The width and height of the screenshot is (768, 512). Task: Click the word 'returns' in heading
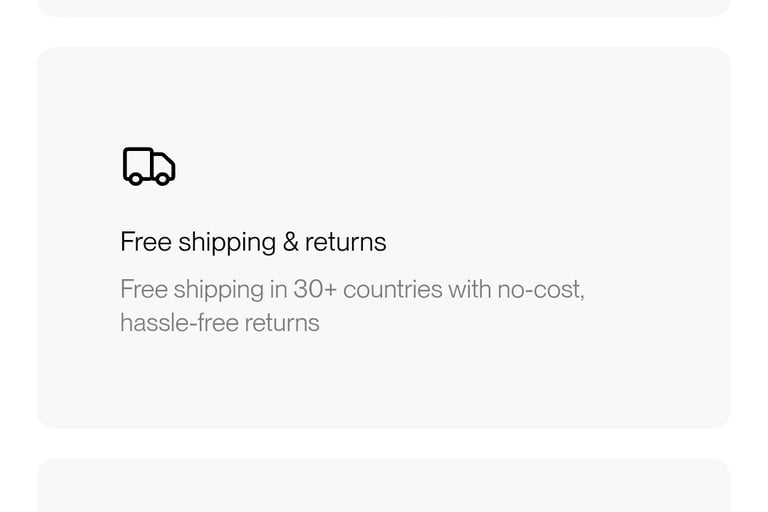(x=345, y=242)
